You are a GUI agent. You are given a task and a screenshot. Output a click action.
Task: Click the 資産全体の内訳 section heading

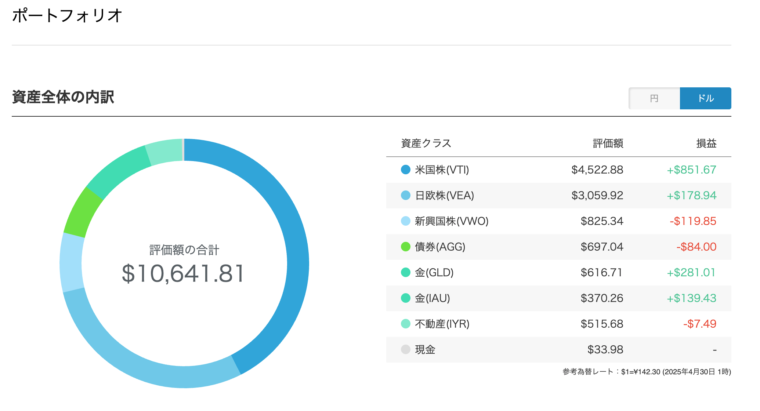tap(63, 98)
